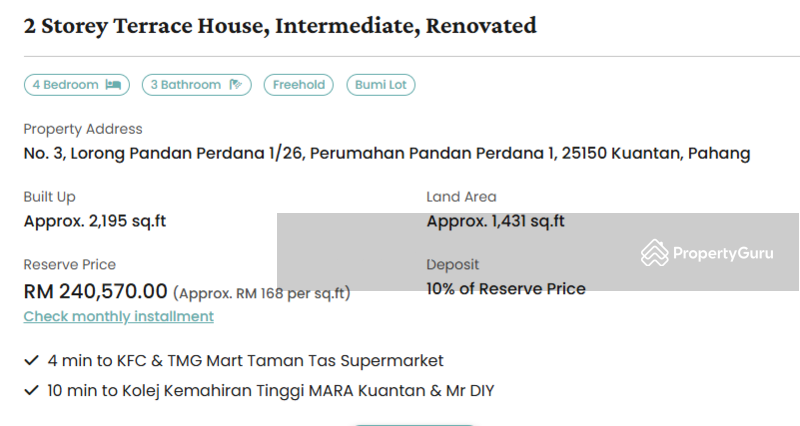This screenshot has height=426, width=800.
Task: Select the Freehold tag
Action: point(299,85)
